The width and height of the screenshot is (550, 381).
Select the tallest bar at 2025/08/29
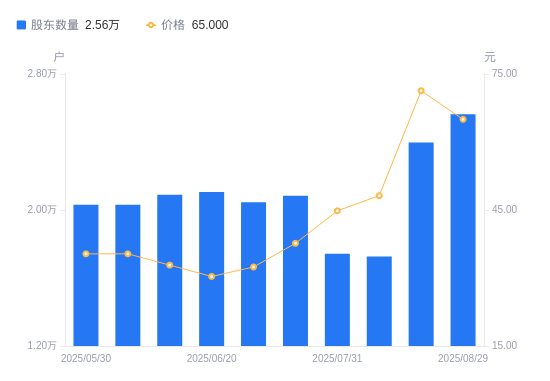coord(463,230)
